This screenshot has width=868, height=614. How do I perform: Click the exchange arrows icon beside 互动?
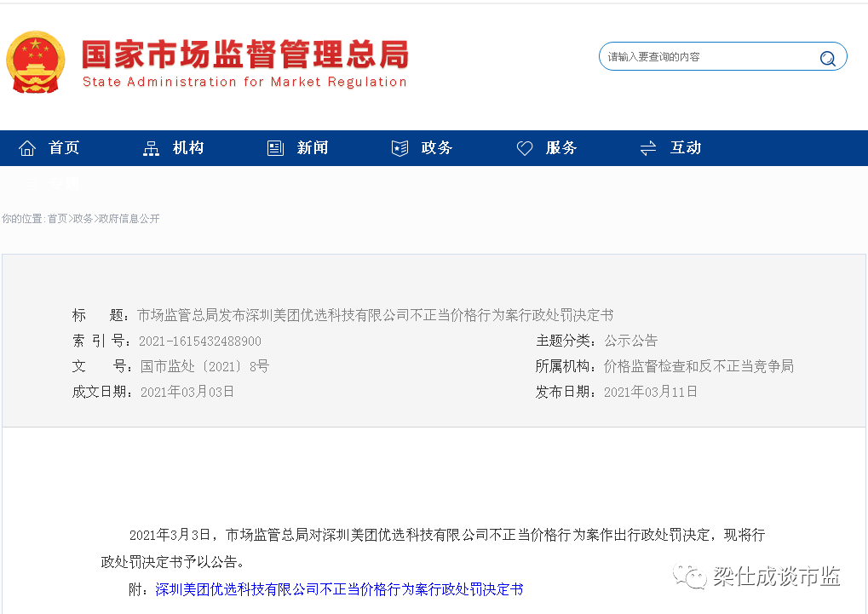[x=648, y=148]
